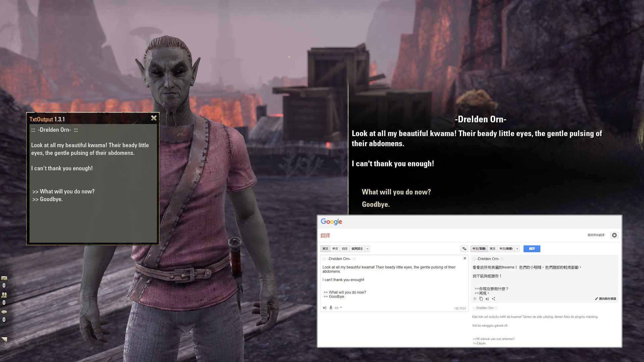
Task: Open the group/friends icon in the game HUD
Action: 4,295
